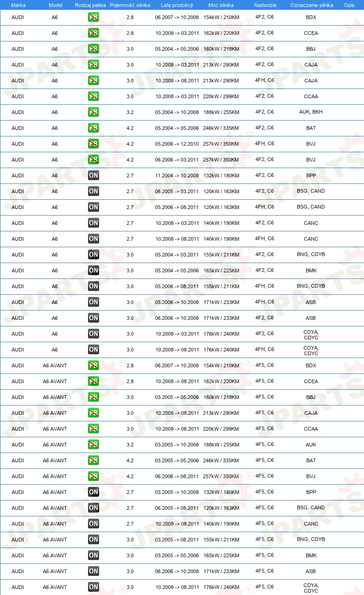Select the engine code cell AUK, BKH
The height and width of the screenshot is (595, 364).
tap(311, 112)
